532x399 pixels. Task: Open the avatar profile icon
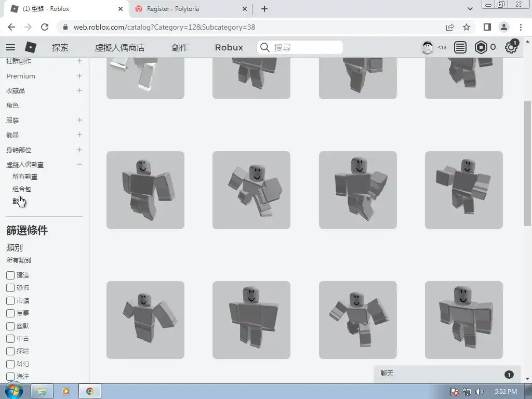click(x=427, y=47)
